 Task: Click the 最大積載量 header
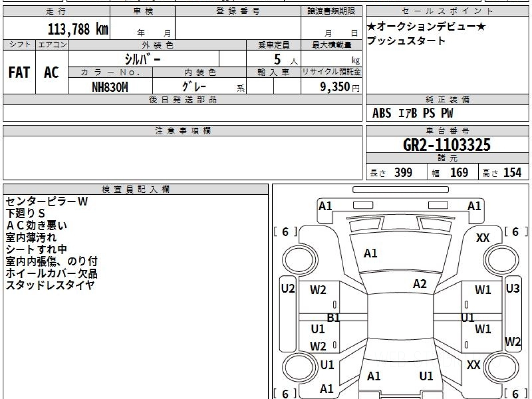pos(332,45)
